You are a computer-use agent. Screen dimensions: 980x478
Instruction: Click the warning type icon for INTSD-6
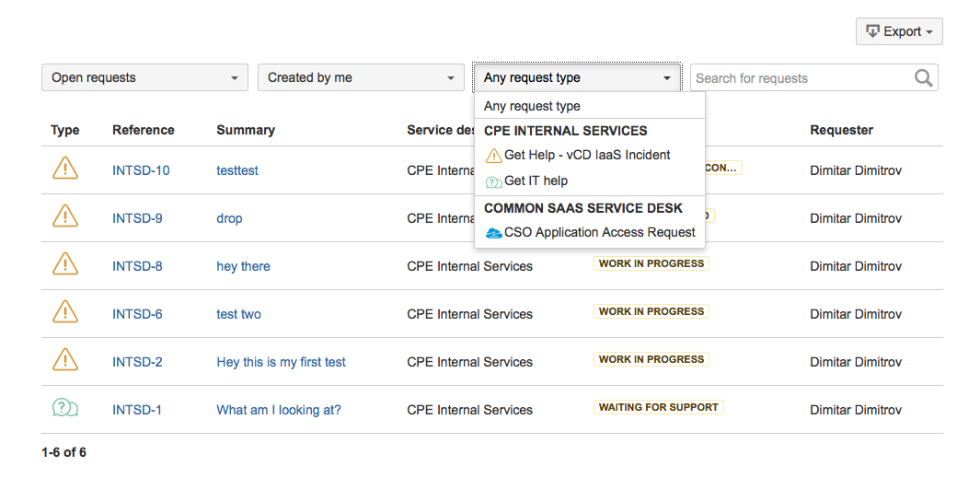pyautogui.click(x=65, y=312)
